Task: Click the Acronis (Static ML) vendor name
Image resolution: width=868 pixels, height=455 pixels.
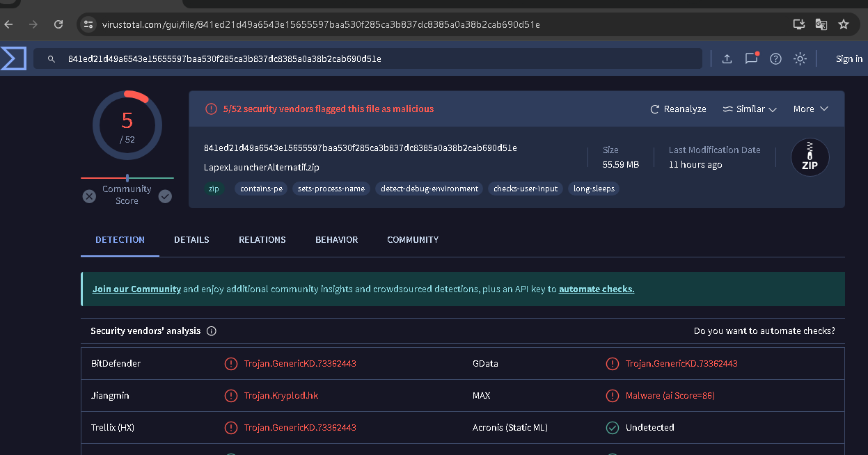Action: tap(510, 428)
